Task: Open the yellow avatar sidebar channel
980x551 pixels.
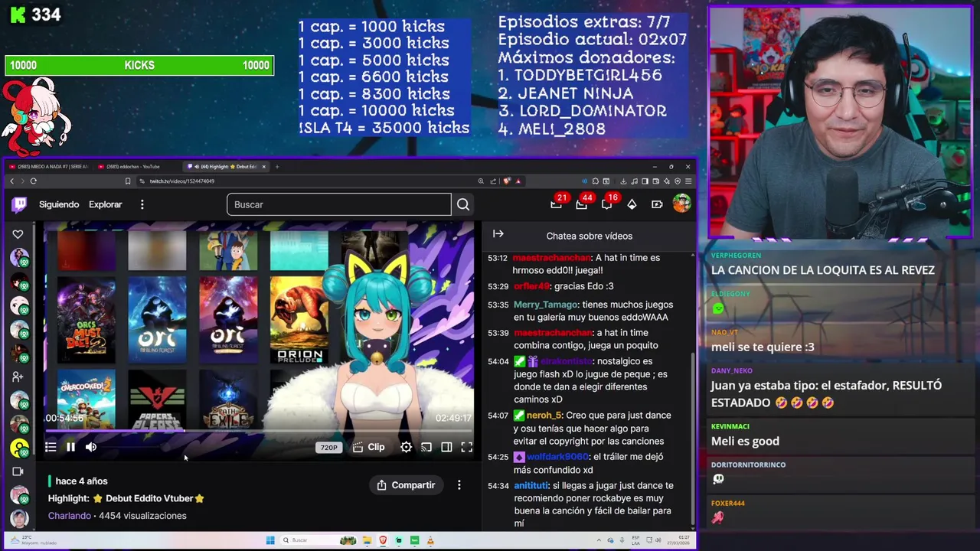Action: [19, 448]
